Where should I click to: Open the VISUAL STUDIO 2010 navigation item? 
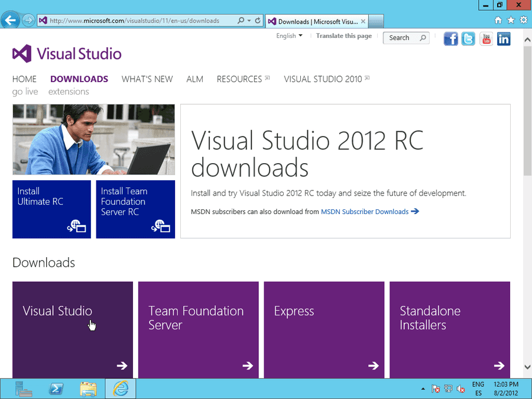(326, 79)
